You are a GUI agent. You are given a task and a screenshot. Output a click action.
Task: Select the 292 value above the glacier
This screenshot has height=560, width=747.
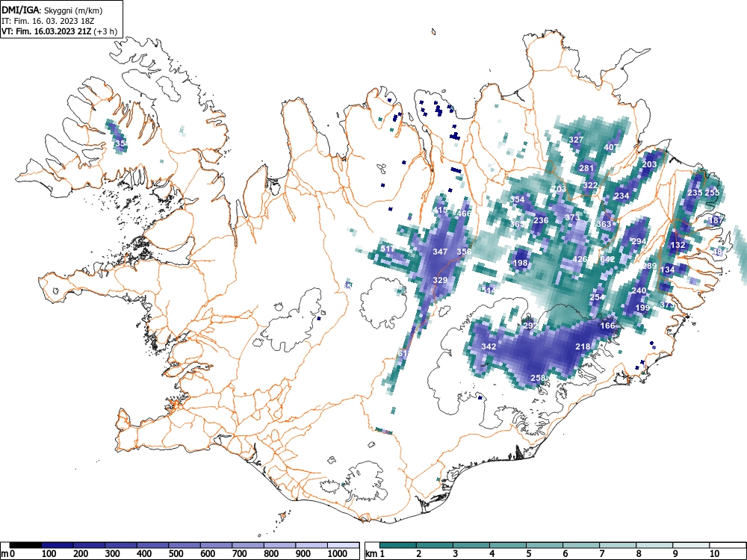(530, 326)
